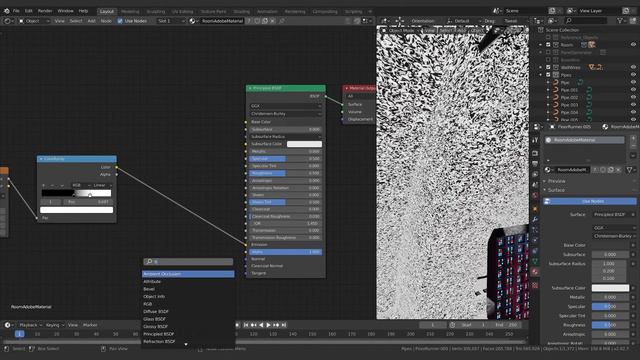Open the Slot 1 material slot dropdown
Image resolution: width=640 pixels, height=360 pixels.
tap(171, 21)
